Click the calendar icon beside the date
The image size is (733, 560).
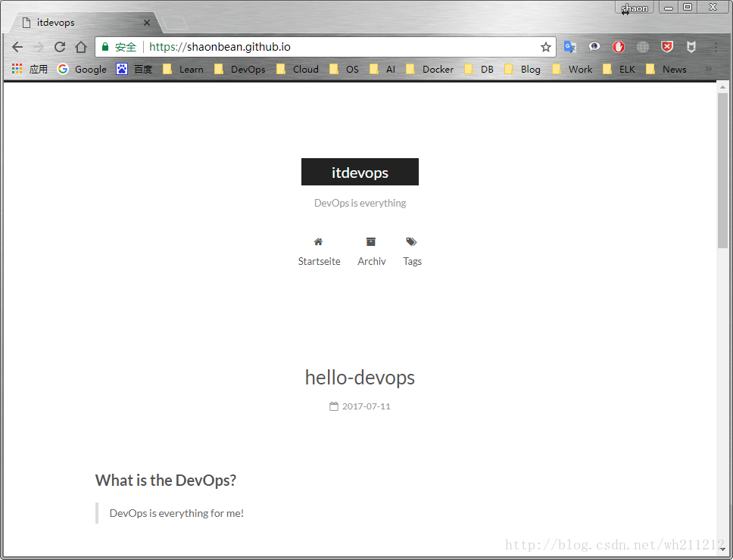[334, 406]
